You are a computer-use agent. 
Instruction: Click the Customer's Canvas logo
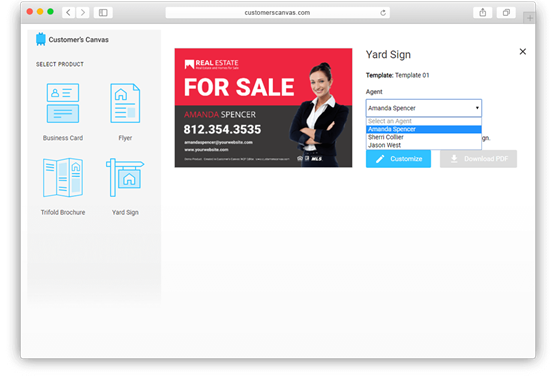(72, 39)
